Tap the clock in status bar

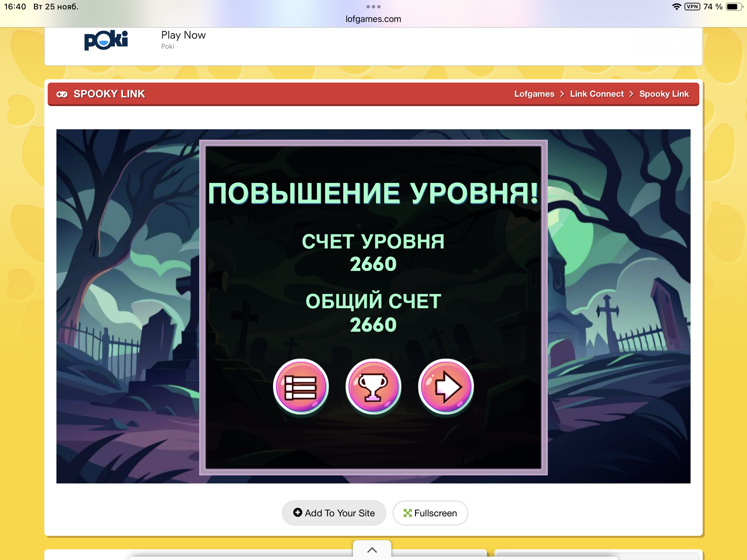pos(15,7)
